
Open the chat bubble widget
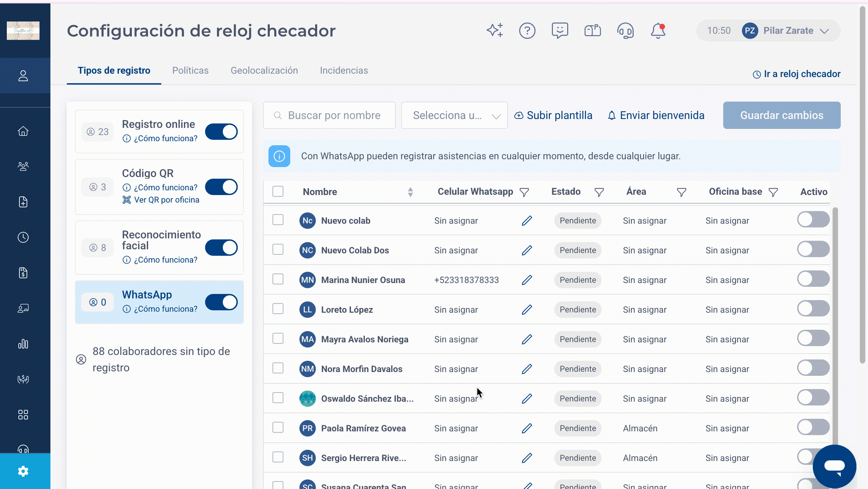(x=834, y=466)
